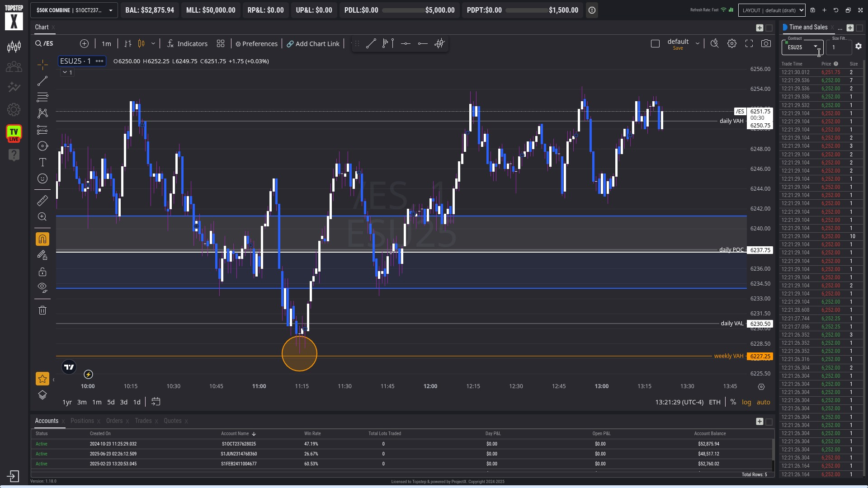The width and height of the screenshot is (868, 488).
Task: Open favorites star toolbar
Action: [42, 379]
